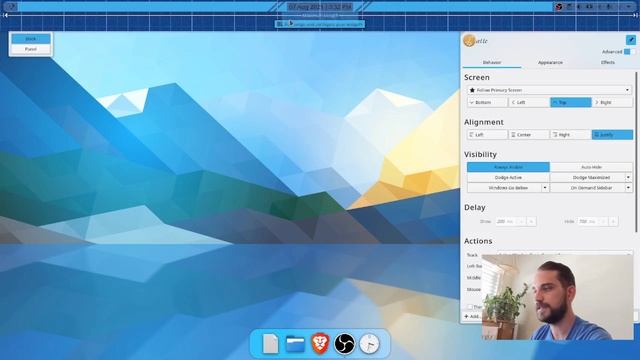Viewport: 640px width, 360px height.
Task: Click the settings panel vertical scrollbar
Action: tap(636, 151)
